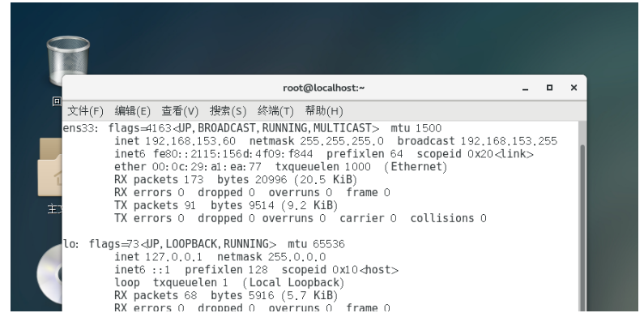This screenshot has width=644, height=313.
Task: Click the broadcast address 192.168.153.255
Action: tap(509, 141)
